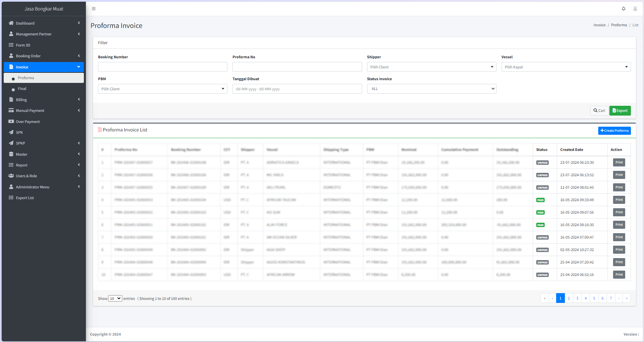Select Final under the Invoice menu
Image resolution: width=644 pixels, height=342 pixels.
pos(22,89)
